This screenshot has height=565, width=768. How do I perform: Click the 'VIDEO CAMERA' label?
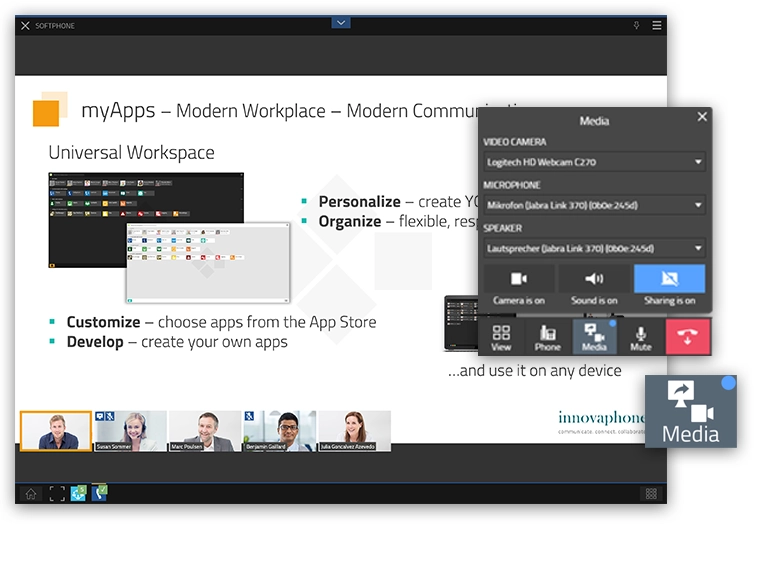514,142
